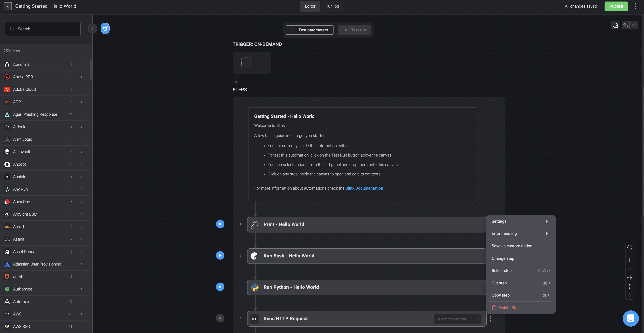Screen dimensions: 644x333
Task: Choose Change step from context menu
Action: point(520,258)
